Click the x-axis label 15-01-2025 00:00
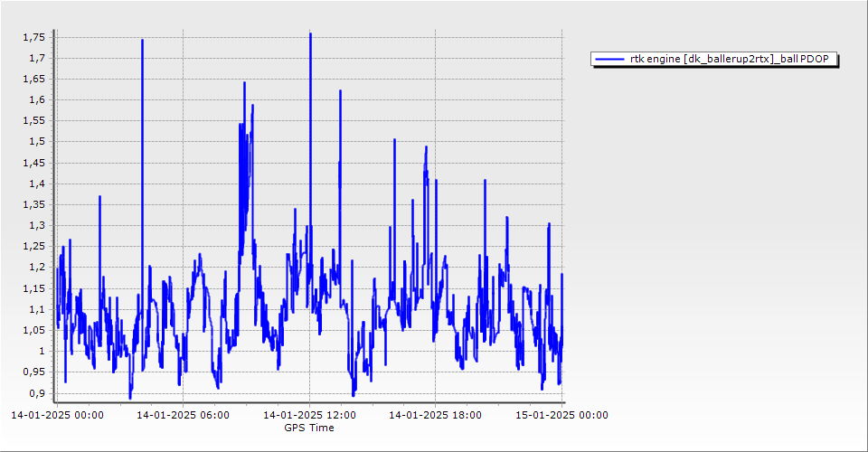Viewport: 868px width, 452px height. coord(561,415)
